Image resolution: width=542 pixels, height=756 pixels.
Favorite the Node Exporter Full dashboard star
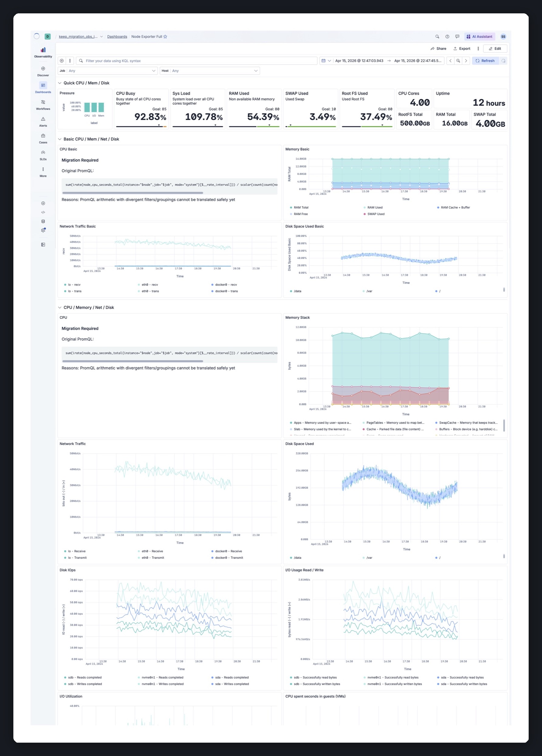point(165,37)
